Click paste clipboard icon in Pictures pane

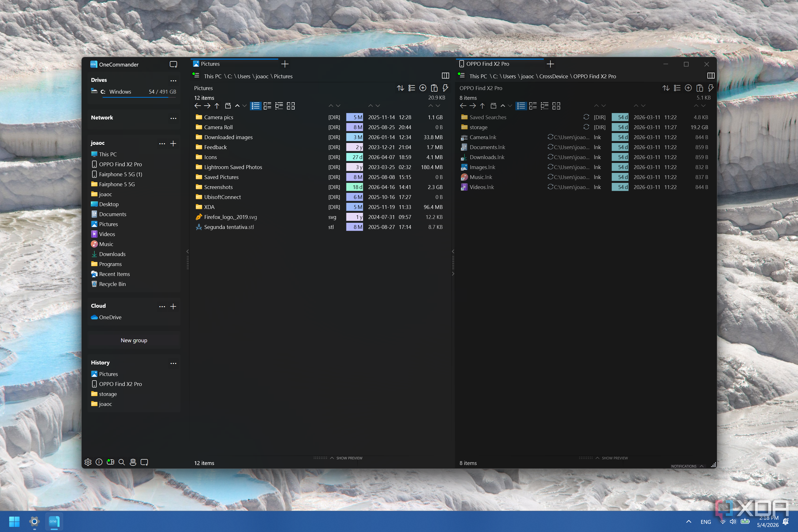(x=434, y=88)
